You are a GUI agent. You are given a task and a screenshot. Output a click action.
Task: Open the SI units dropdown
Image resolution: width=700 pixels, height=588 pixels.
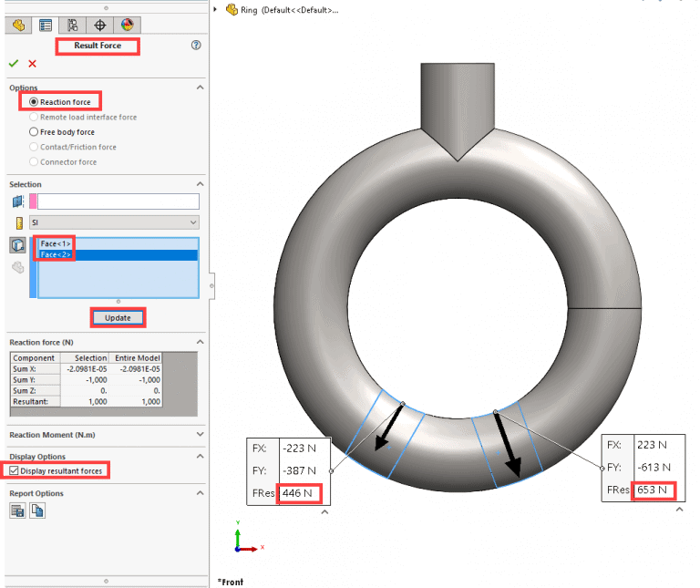(114, 222)
